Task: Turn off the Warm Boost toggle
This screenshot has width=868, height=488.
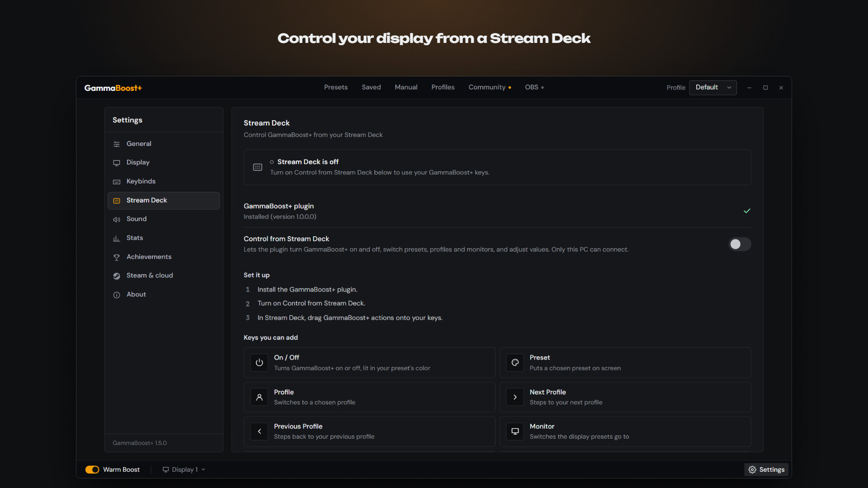Action: [x=92, y=469]
